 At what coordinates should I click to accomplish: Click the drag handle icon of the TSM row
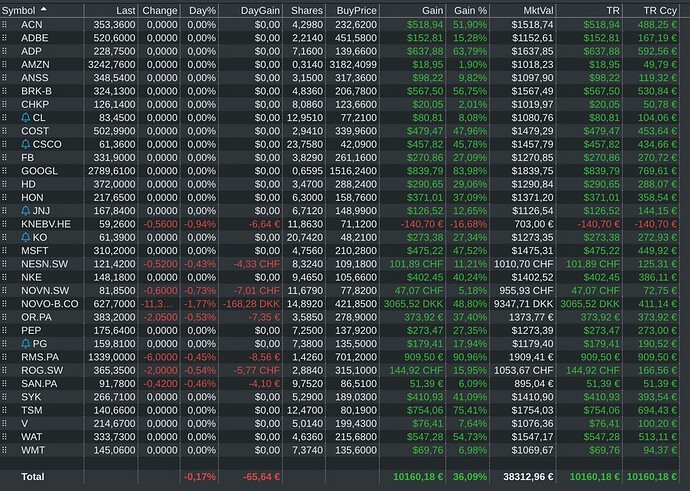click(x=4, y=410)
